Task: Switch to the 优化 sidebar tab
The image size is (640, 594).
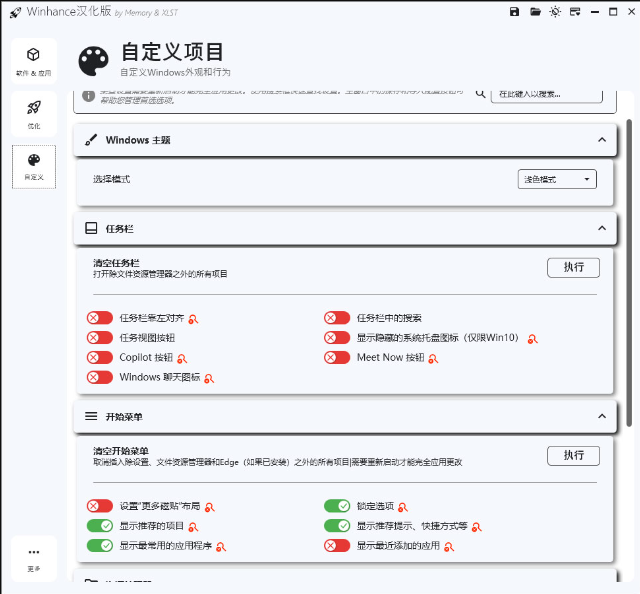Action: (x=34, y=113)
